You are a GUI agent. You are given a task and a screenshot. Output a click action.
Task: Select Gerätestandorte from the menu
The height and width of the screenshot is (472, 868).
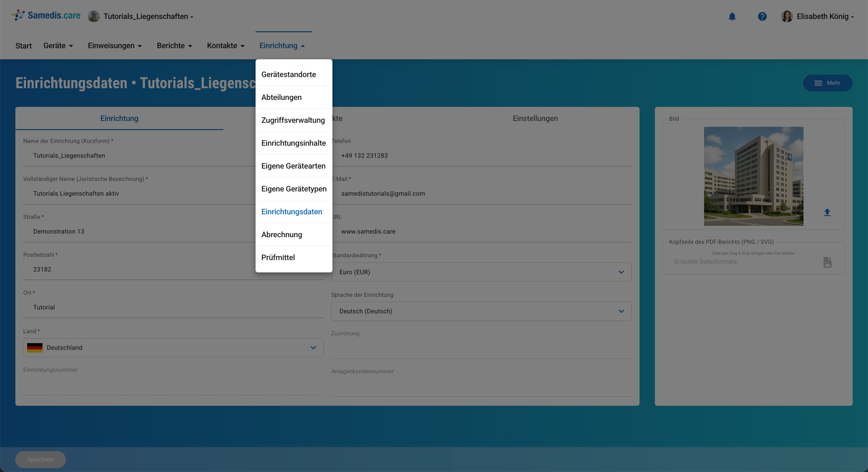point(288,74)
